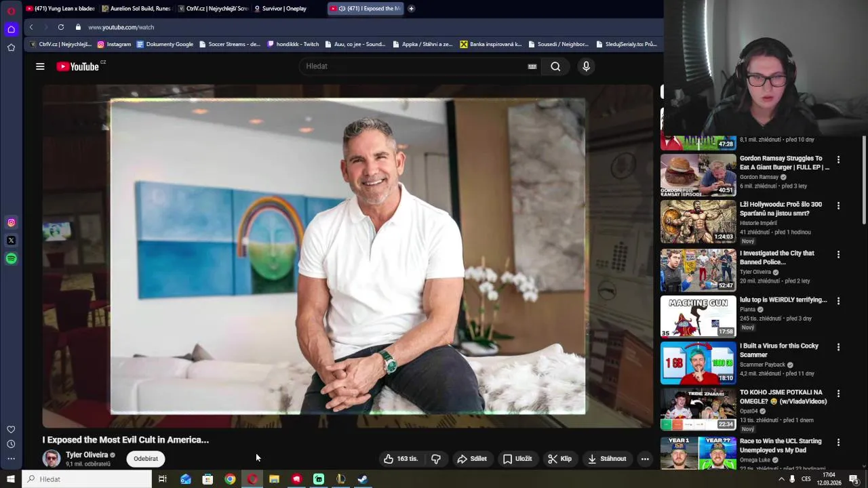Open I Built a Virus video thumbnail
Image resolution: width=868 pixels, height=488 pixels.
698,363
